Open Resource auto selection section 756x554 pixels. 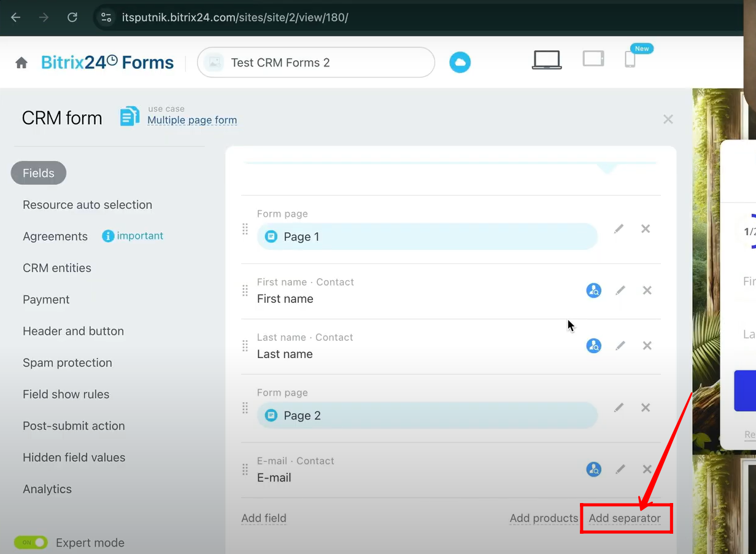87,205
